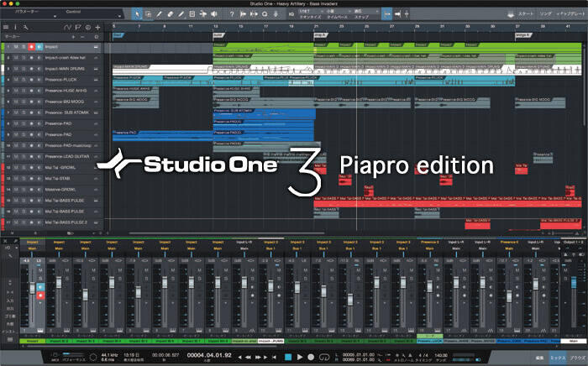Select the Listen (speaker) tool
588x366 pixels.
(x=213, y=14)
